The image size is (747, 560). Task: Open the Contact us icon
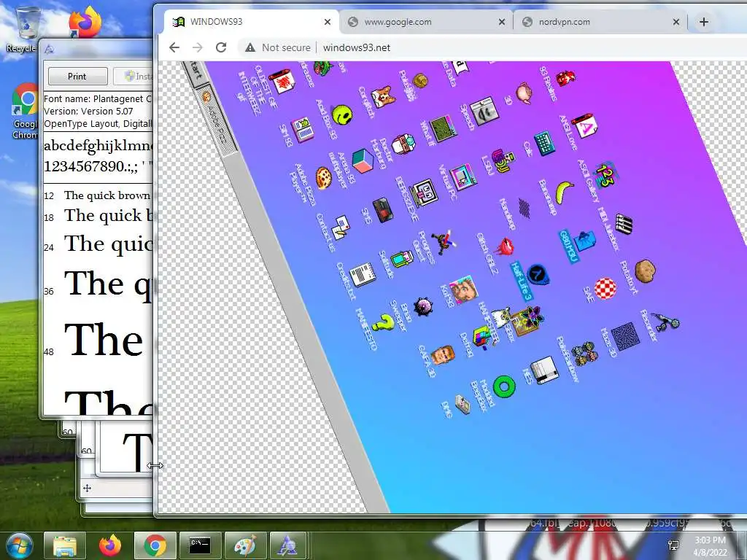[341, 227]
